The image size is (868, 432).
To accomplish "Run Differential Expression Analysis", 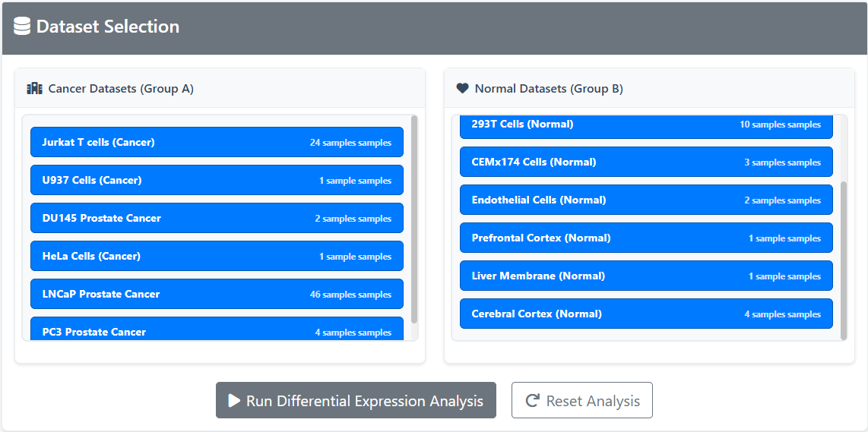I will coord(356,400).
